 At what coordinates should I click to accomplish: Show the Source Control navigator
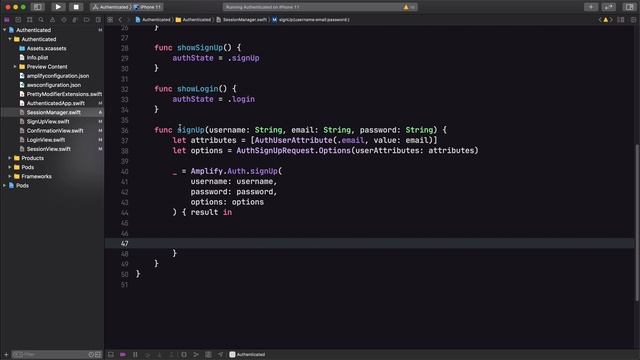coord(18,20)
